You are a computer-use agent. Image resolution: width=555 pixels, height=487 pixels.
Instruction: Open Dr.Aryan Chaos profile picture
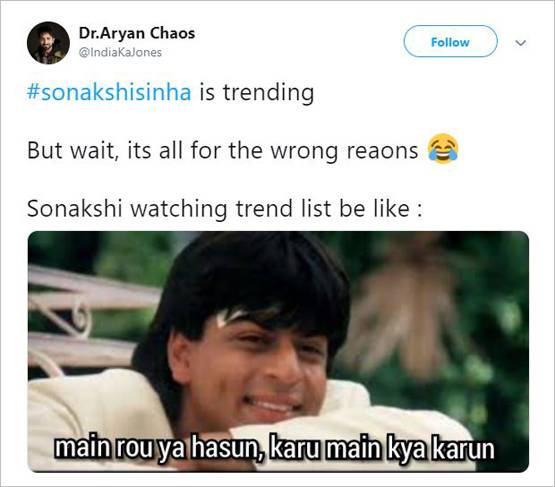pyautogui.click(x=48, y=43)
